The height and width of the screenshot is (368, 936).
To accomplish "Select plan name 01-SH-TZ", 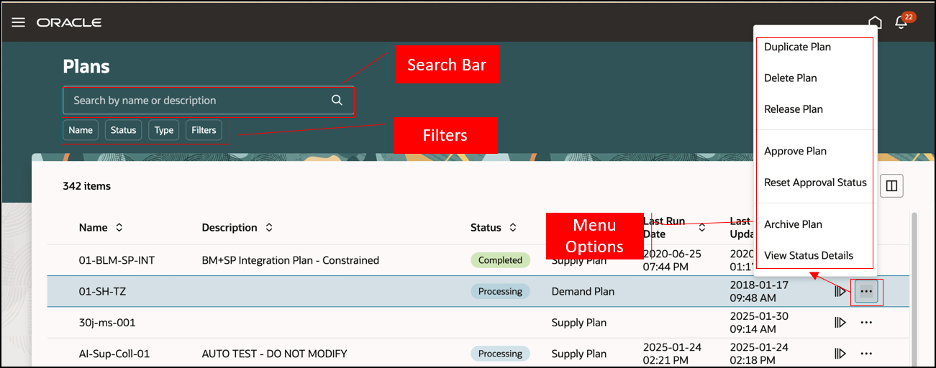I will pyautogui.click(x=102, y=292).
